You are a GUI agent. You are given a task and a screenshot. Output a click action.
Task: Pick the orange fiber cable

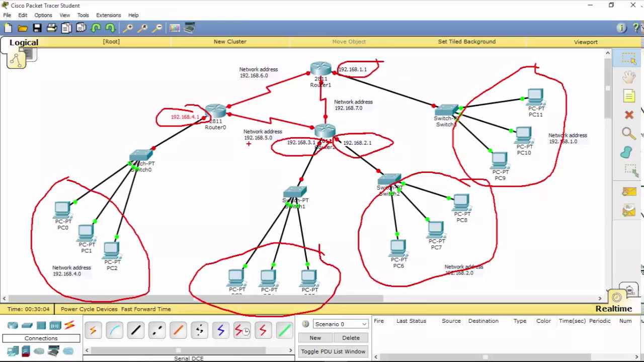tap(178, 330)
